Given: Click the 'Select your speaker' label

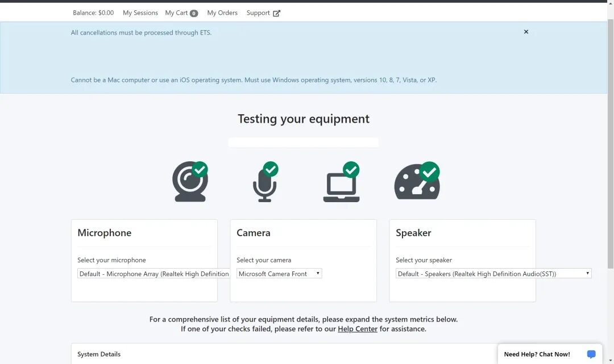Looking at the screenshot, I should click(x=424, y=260).
